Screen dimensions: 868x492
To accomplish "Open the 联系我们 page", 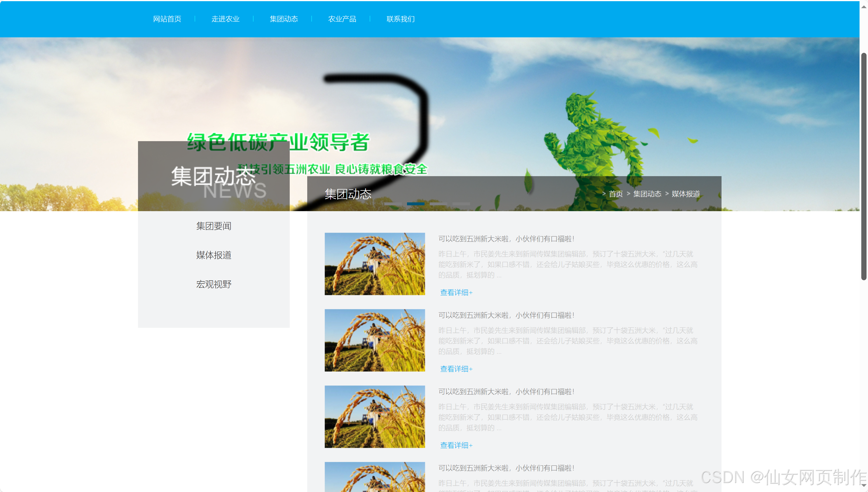I will tap(400, 19).
